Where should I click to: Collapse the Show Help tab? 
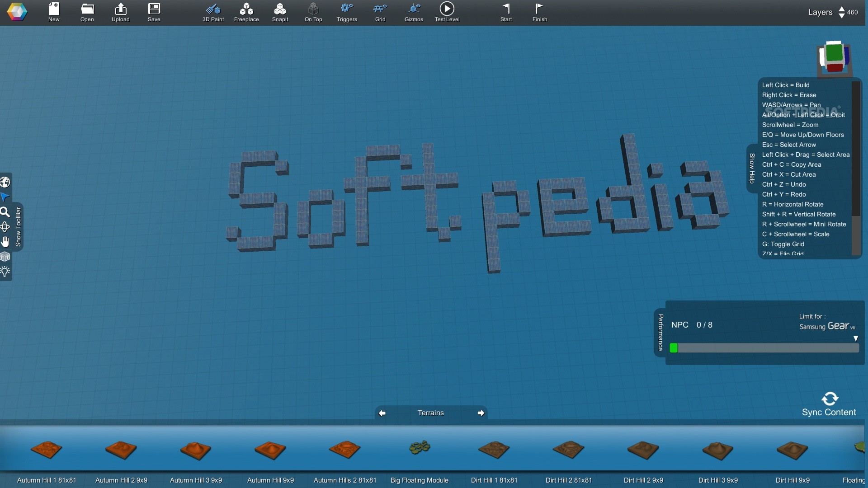tap(752, 169)
